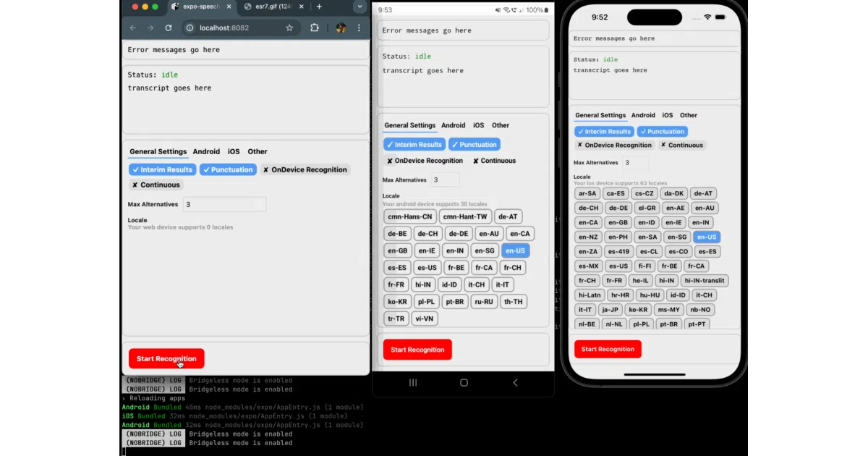Screen dimensions: 868x456
Task: Tap the Android home navigation icon
Action: [x=464, y=382]
